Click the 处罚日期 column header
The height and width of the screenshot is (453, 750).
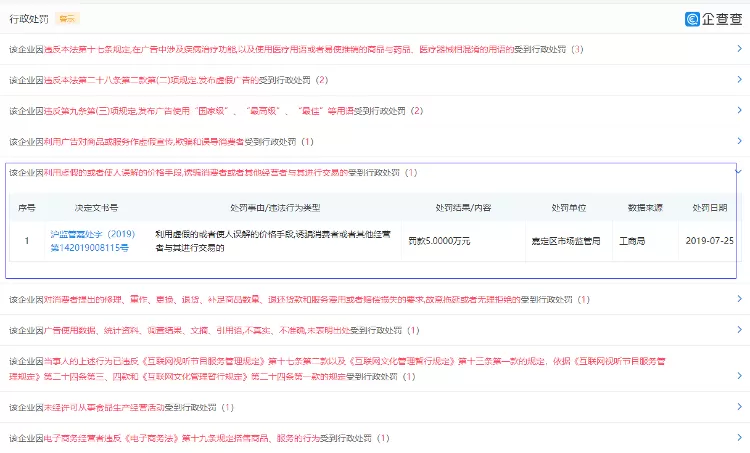710,208
